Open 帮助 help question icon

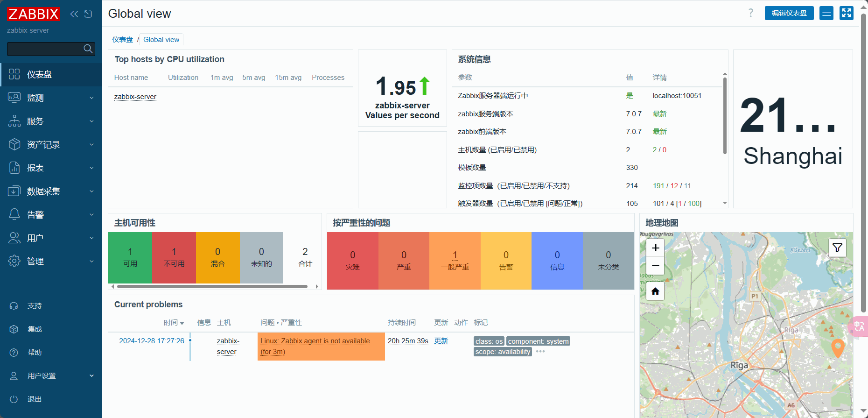pos(14,353)
